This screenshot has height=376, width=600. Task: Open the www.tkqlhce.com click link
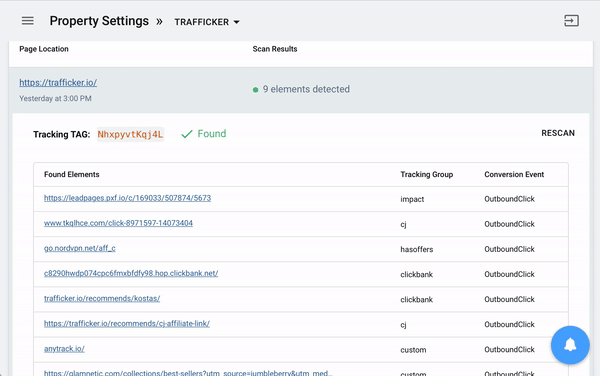tap(118, 223)
